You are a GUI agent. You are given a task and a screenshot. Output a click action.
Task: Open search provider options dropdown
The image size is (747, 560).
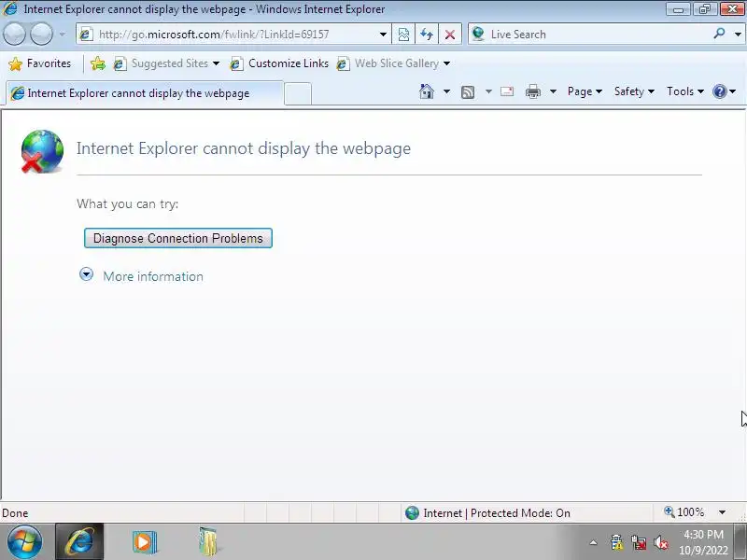click(x=738, y=35)
